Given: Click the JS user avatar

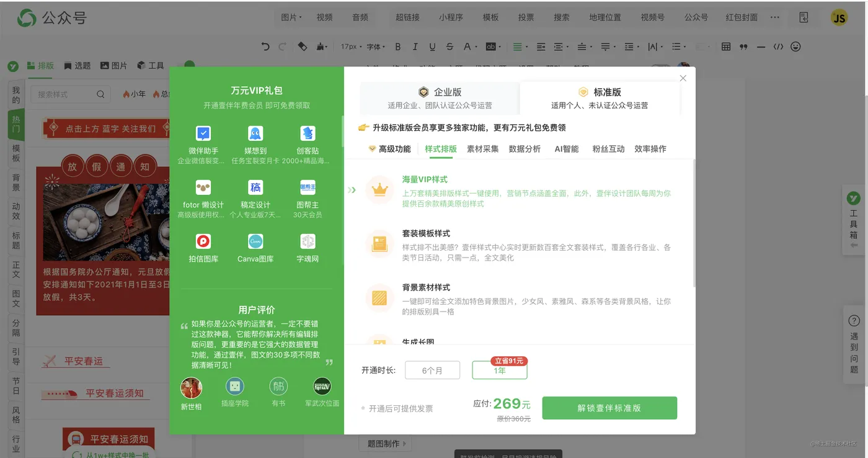Looking at the screenshot, I should tap(839, 17).
